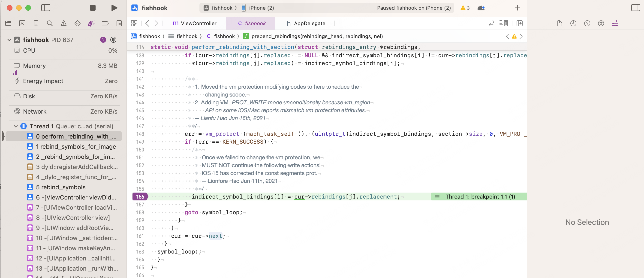This screenshot has width=644, height=278.
Task: Click the Stop button in toolbar
Action: [x=93, y=8]
